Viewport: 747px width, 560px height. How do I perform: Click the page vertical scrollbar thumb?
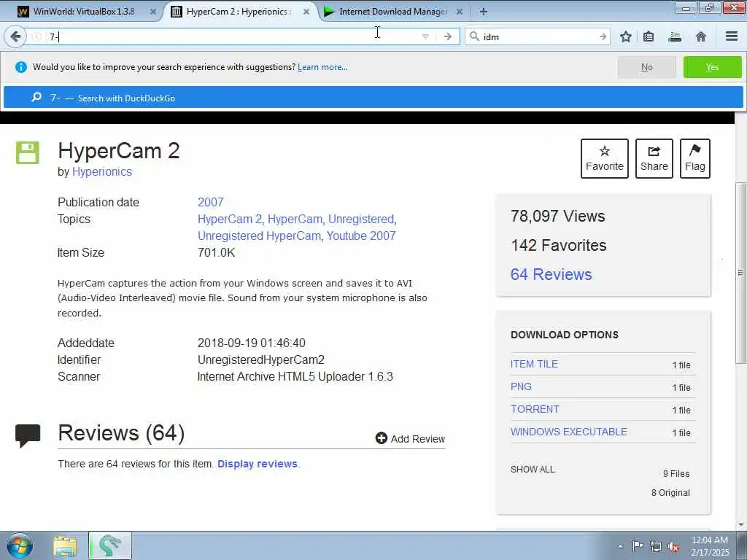point(741,273)
